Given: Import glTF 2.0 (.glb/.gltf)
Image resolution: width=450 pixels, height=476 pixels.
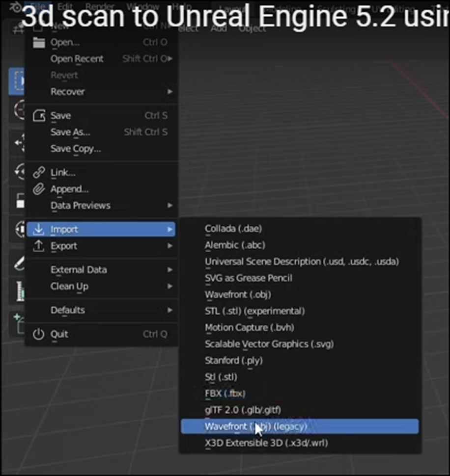Looking at the screenshot, I should coord(300,410).
